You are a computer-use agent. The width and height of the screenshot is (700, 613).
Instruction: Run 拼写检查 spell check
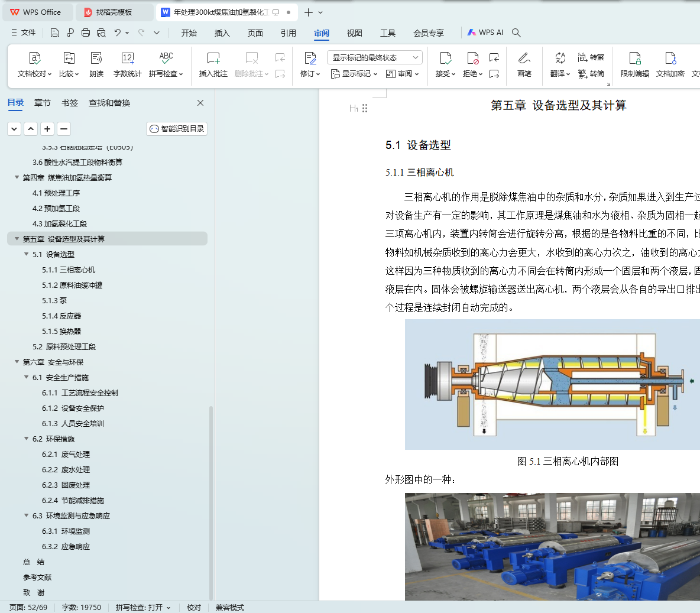pos(166,64)
